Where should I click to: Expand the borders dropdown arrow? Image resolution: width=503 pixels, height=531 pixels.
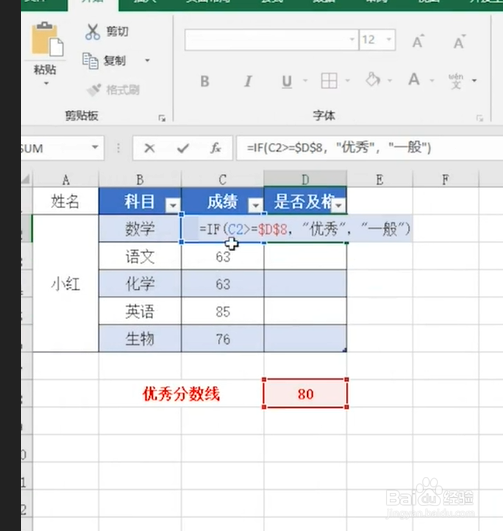click(348, 81)
